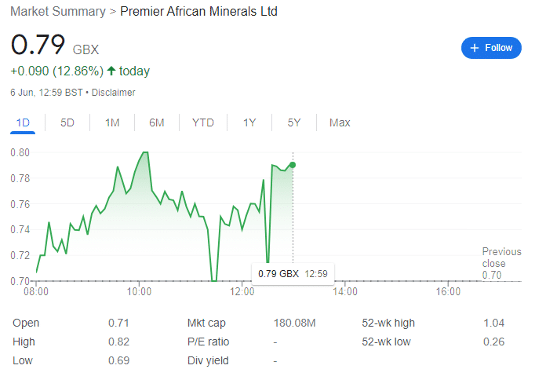
Task: Click the 52-wk high value 1.04
Action: pyautogui.click(x=494, y=323)
